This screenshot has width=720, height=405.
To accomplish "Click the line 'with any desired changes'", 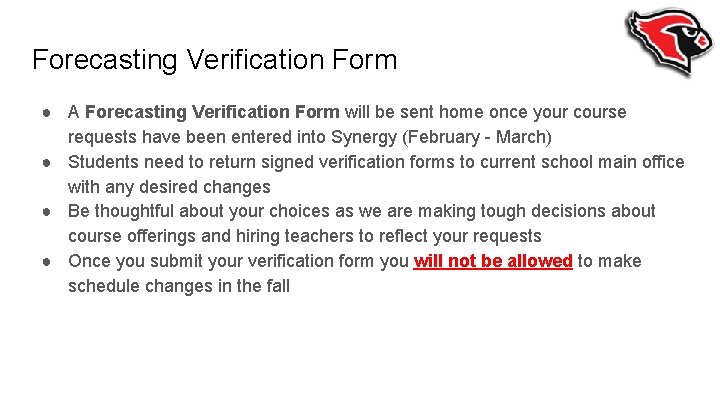I will click(x=169, y=187).
